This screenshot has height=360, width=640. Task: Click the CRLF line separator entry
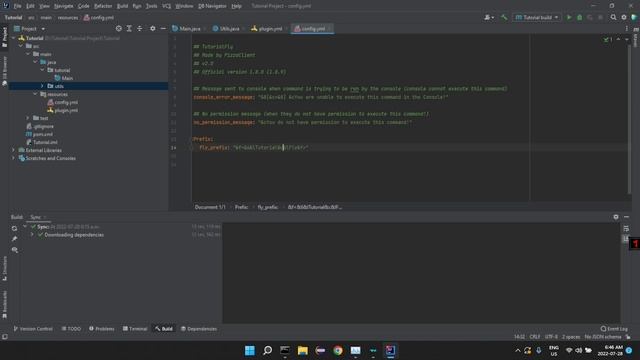(x=535, y=337)
